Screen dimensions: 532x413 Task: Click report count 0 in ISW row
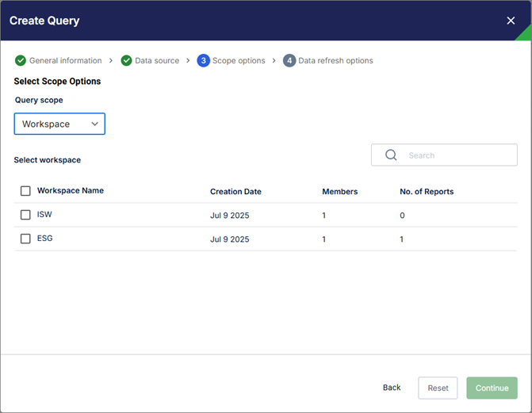coord(402,216)
